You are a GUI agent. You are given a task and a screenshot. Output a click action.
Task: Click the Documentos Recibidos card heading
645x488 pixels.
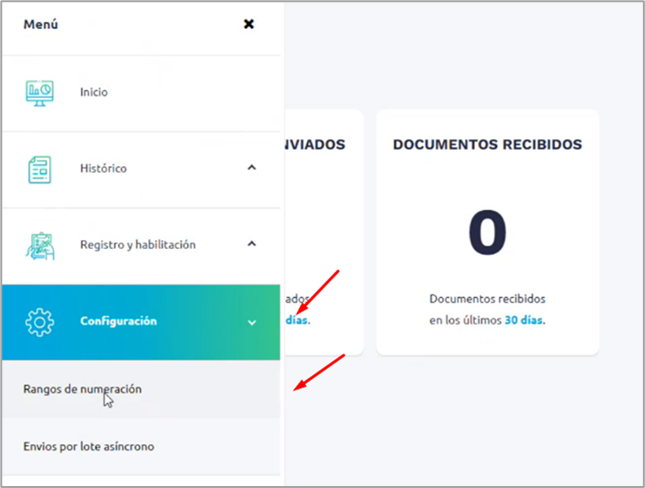[x=487, y=144]
